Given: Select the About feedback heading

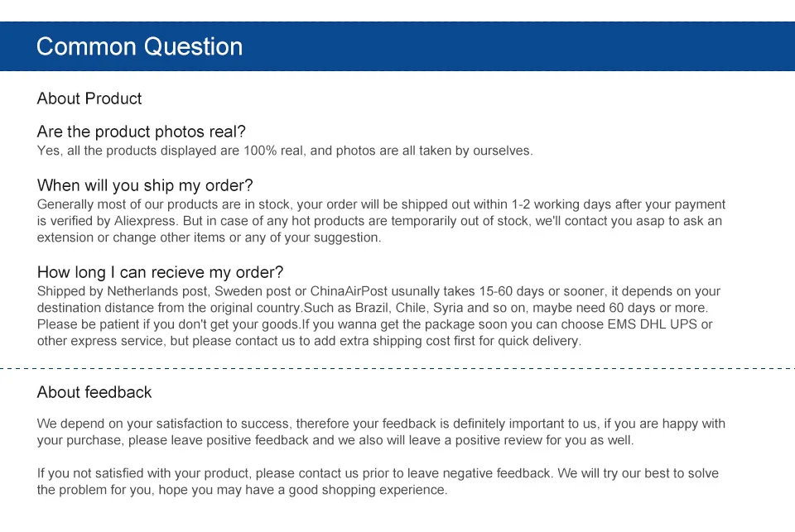Looking at the screenshot, I should (94, 392).
